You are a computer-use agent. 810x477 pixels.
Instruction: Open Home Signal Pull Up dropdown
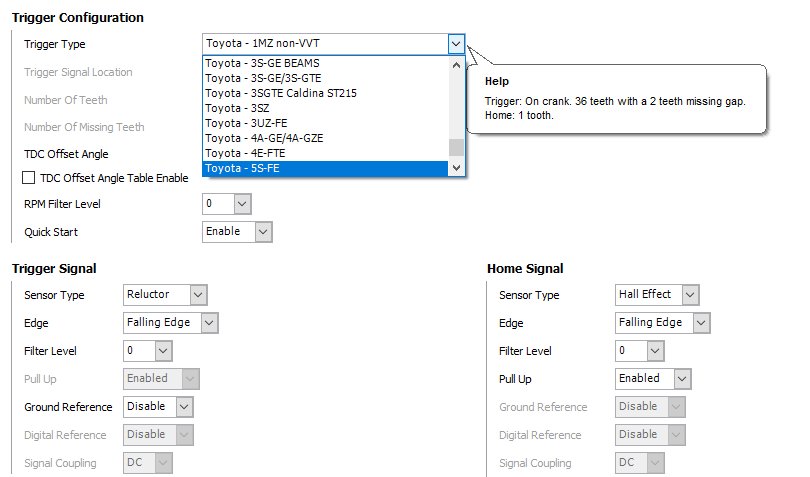click(x=682, y=378)
